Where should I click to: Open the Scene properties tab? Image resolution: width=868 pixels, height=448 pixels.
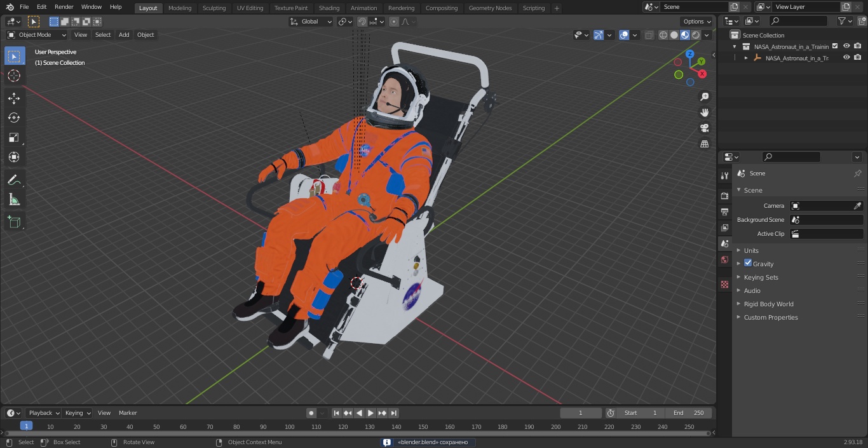724,243
